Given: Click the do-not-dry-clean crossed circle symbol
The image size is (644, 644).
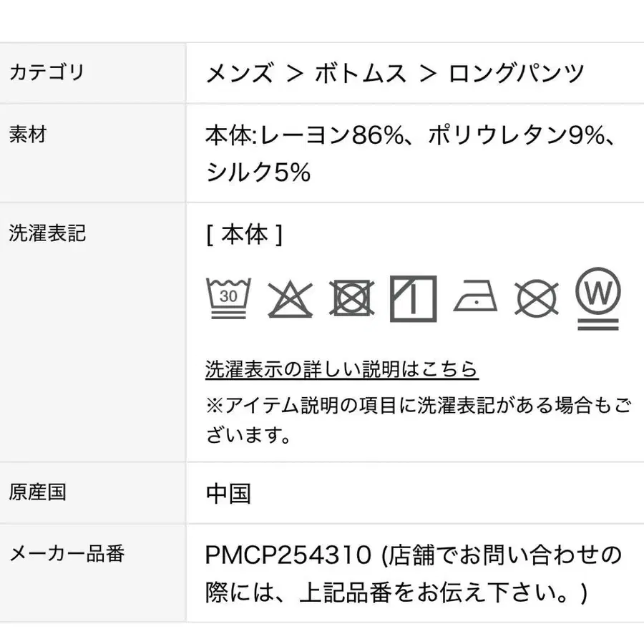Looking at the screenshot, I should (537, 298).
